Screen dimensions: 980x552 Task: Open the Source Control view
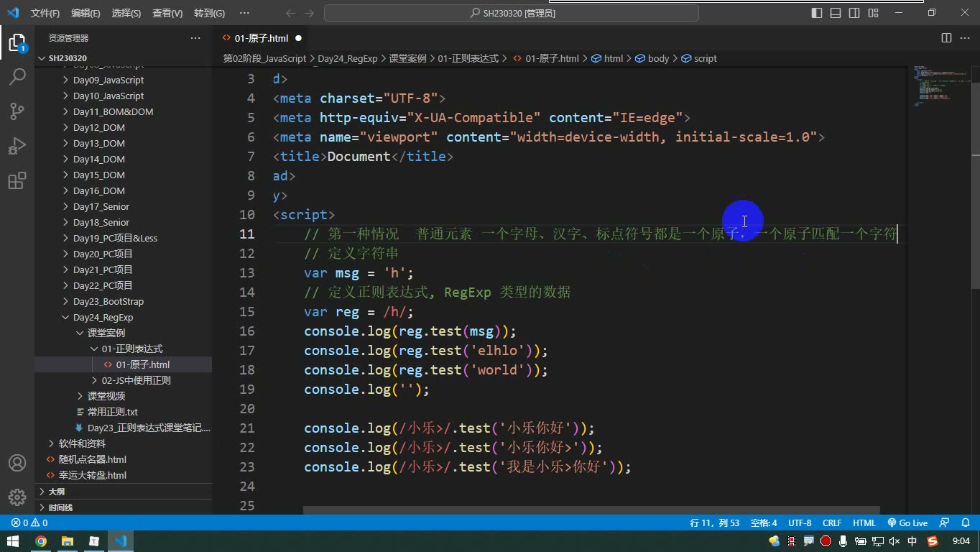(x=17, y=111)
